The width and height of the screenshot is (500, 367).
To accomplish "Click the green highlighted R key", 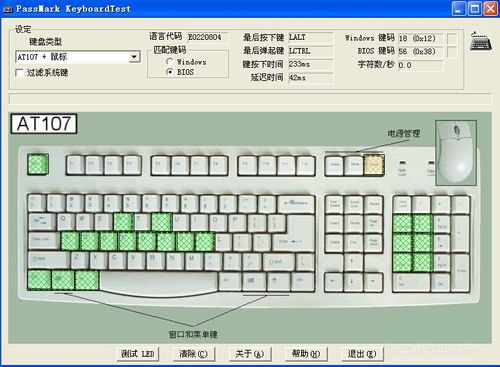I will point(123,222).
